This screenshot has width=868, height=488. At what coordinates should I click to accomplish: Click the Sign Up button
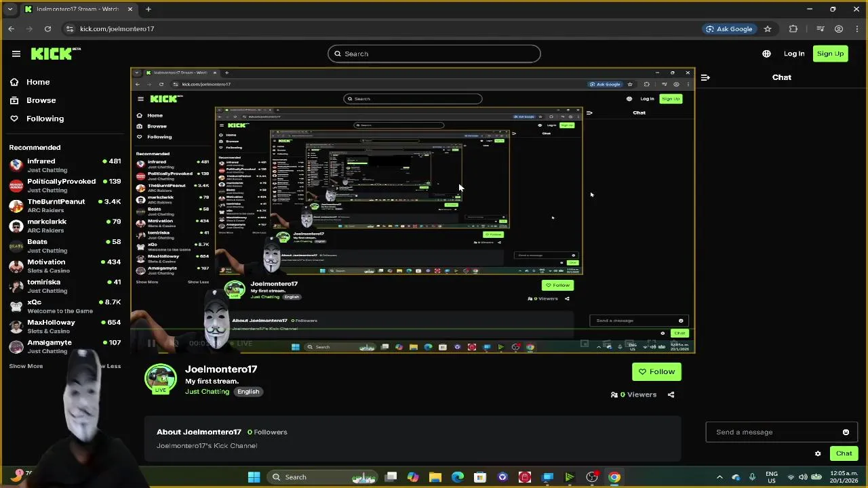(x=830, y=54)
